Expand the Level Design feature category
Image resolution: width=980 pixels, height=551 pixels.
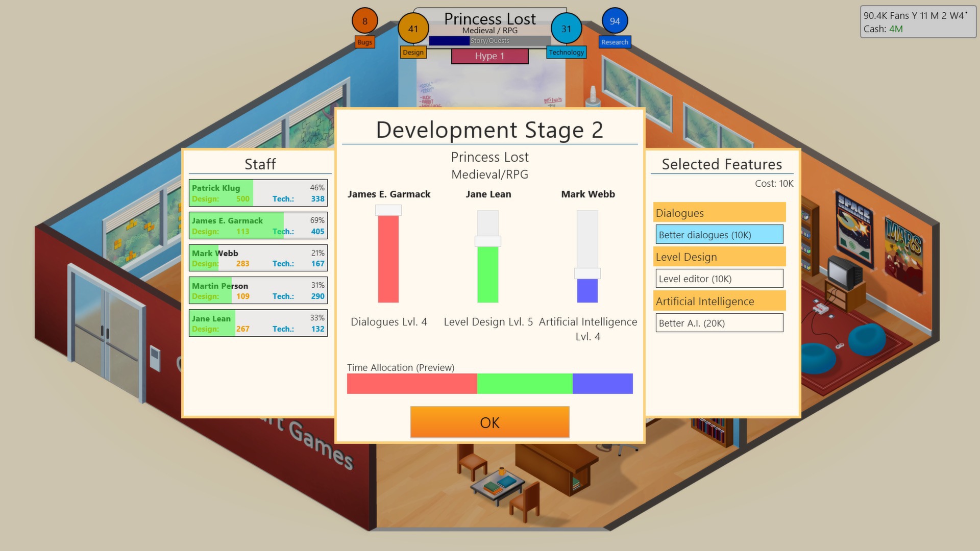tap(718, 256)
